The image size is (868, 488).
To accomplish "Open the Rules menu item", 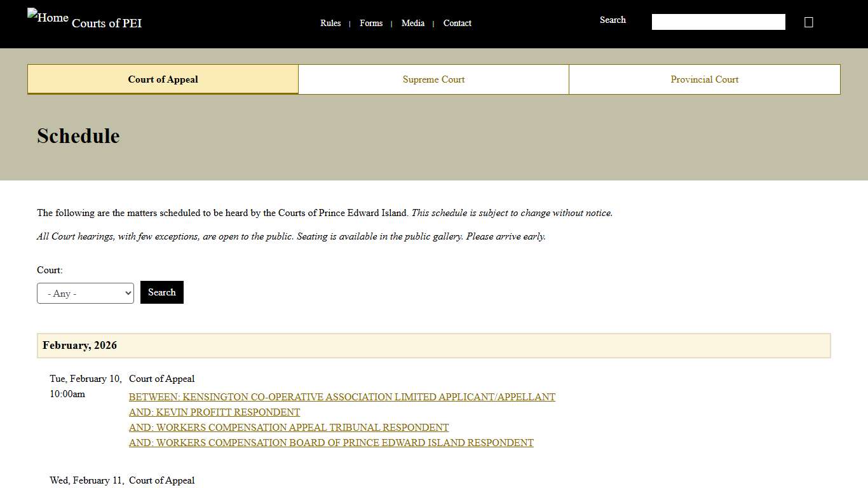I will point(330,23).
